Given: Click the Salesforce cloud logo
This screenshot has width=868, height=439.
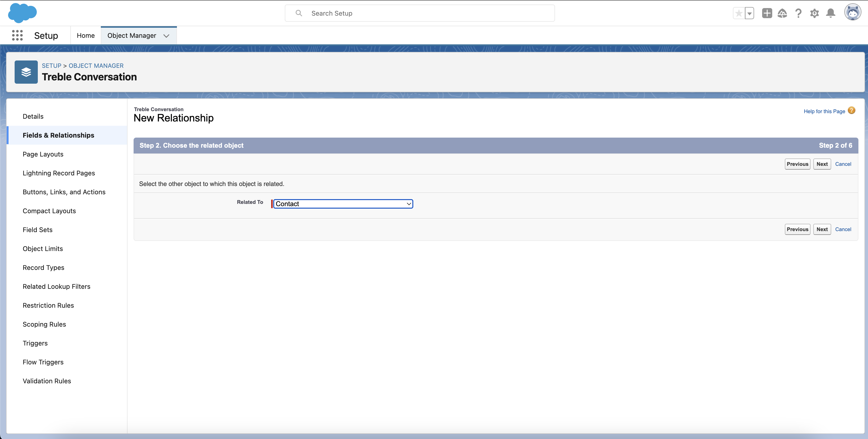Looking at the screenshot, I should click(x=22, y=13).
